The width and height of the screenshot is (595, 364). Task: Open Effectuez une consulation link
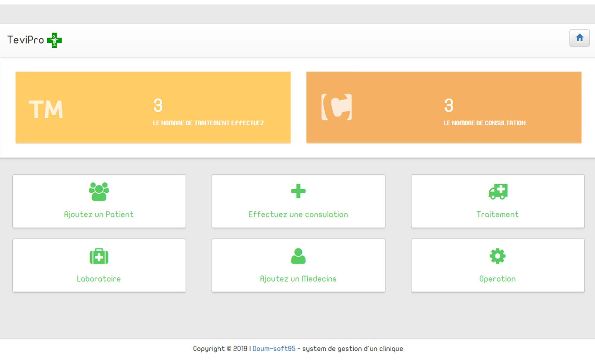(298, 214)
